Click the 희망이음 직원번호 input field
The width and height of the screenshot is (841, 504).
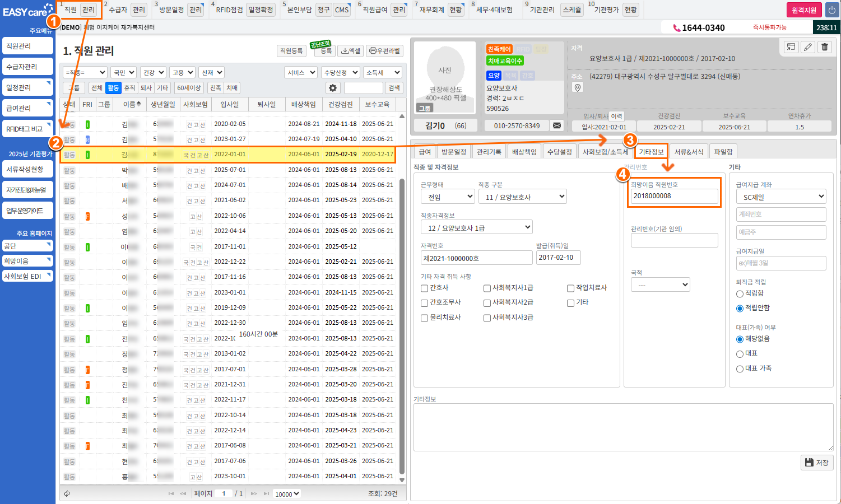674,196
